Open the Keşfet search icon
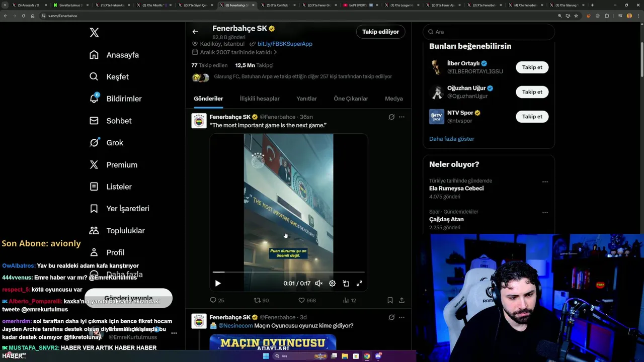 [94, 77]
